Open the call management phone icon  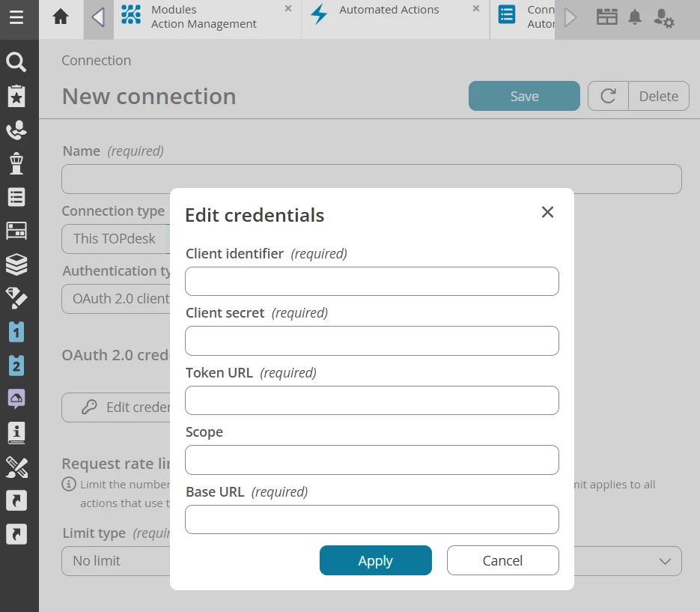pos(16,130)
